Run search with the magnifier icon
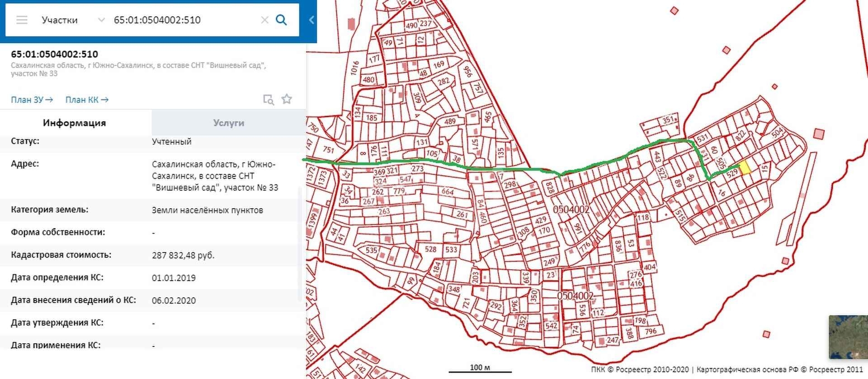The width and height of the screenshot is (868, 379). point(281,20)
